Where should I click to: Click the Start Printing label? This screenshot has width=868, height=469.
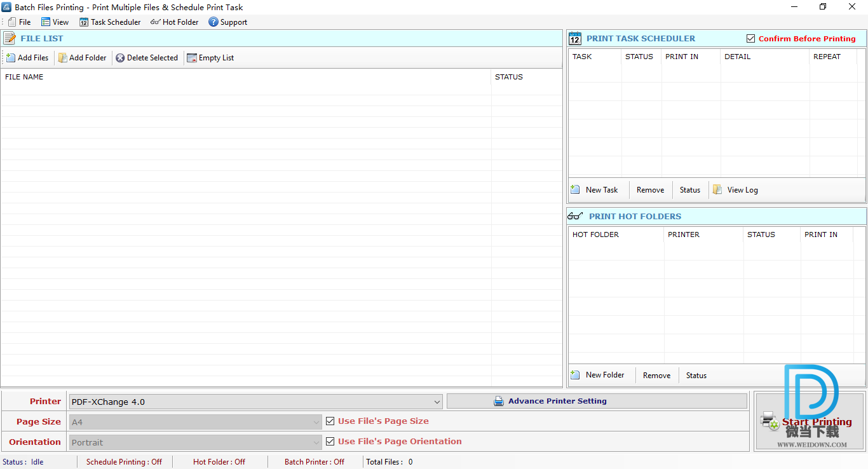click(x=817, y=422)
